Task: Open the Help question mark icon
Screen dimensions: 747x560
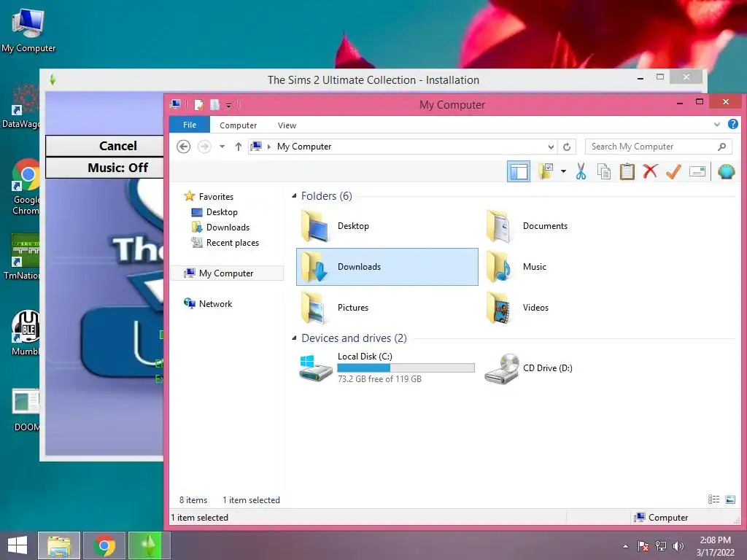Action: point(732,124)
